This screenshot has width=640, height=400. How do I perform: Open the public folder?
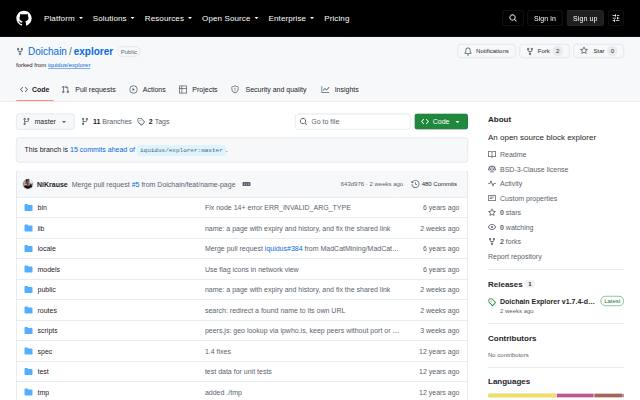(x=47, y=289)
